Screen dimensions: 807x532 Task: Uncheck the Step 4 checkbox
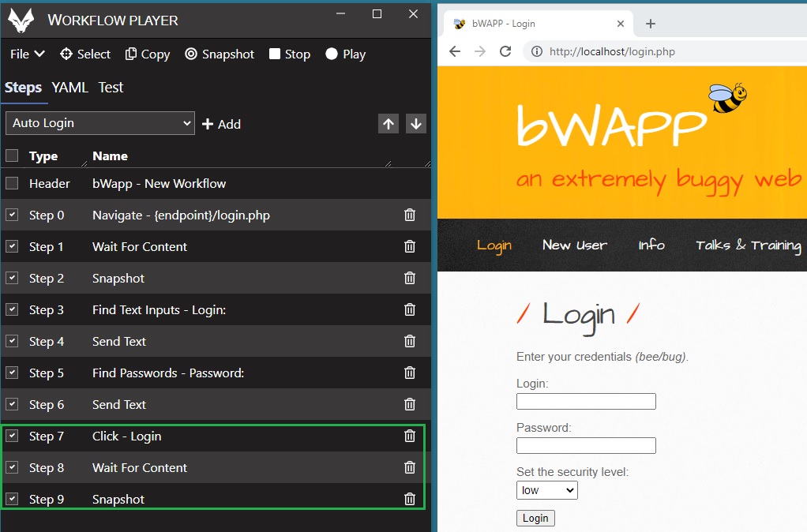point(12,341)
